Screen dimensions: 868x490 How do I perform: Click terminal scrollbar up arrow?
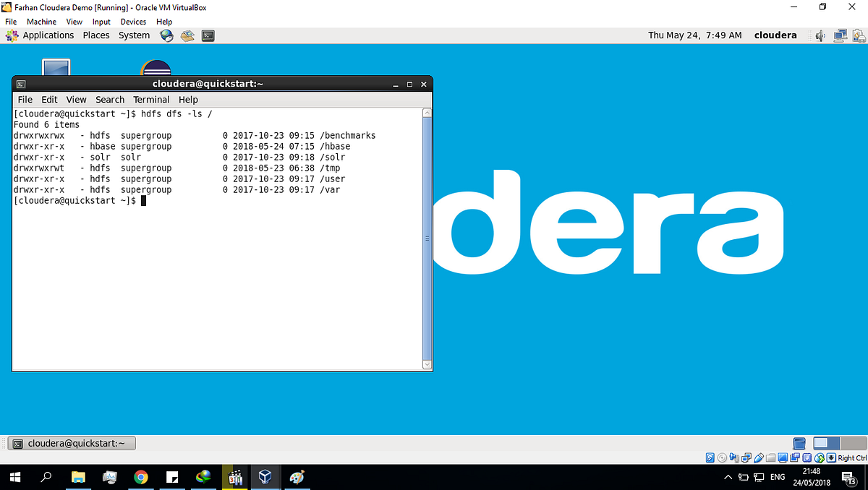coord(427,113)
